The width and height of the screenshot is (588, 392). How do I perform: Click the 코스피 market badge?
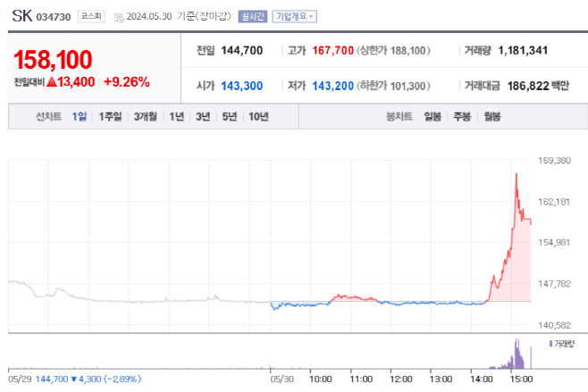(91, 16)
